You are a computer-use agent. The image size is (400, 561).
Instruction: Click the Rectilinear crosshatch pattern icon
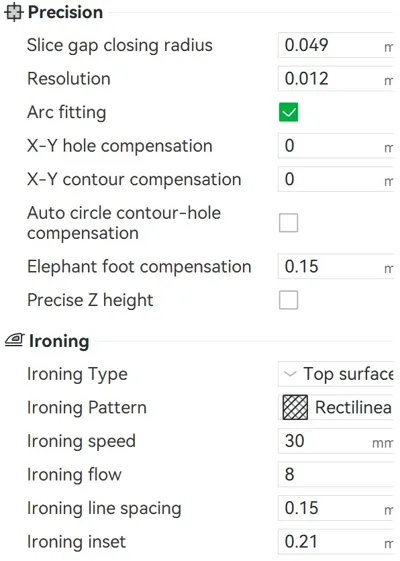[x=295, y=407]
